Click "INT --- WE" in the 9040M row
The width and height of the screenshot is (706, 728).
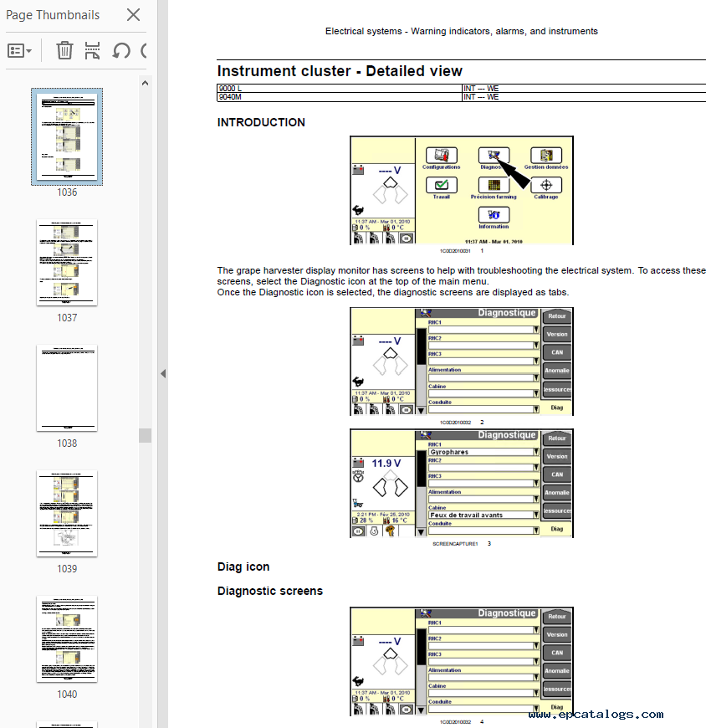[x=481, y=97]
